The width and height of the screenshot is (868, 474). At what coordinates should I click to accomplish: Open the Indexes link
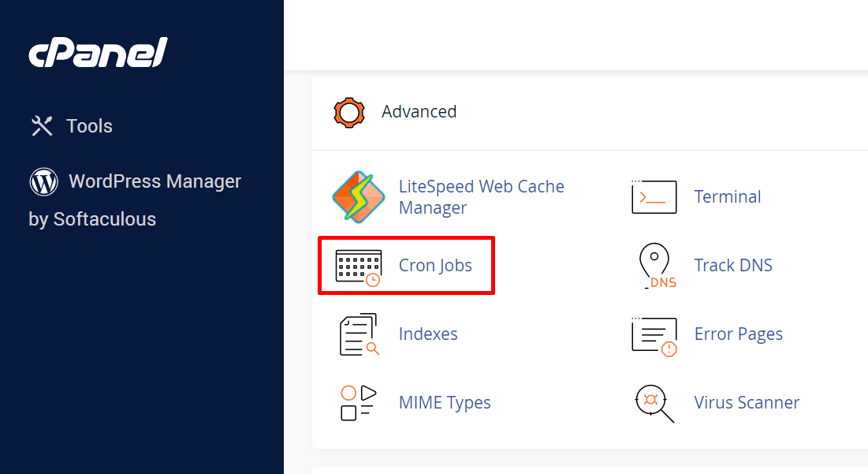(428, 334)
